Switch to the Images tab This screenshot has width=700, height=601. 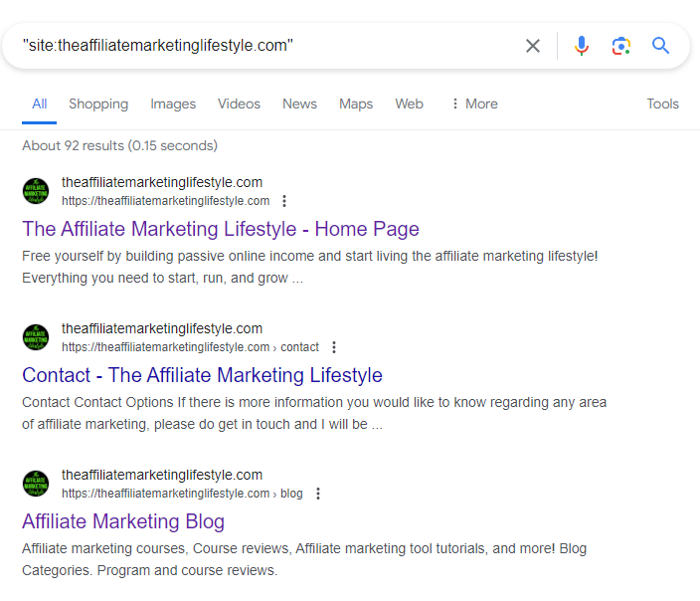tap(173, 103)
